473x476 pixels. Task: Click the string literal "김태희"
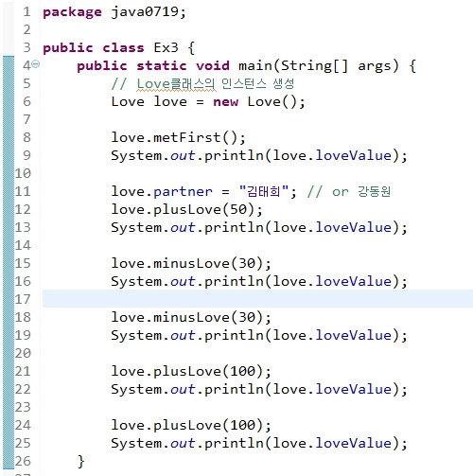[x=264, y=191]
